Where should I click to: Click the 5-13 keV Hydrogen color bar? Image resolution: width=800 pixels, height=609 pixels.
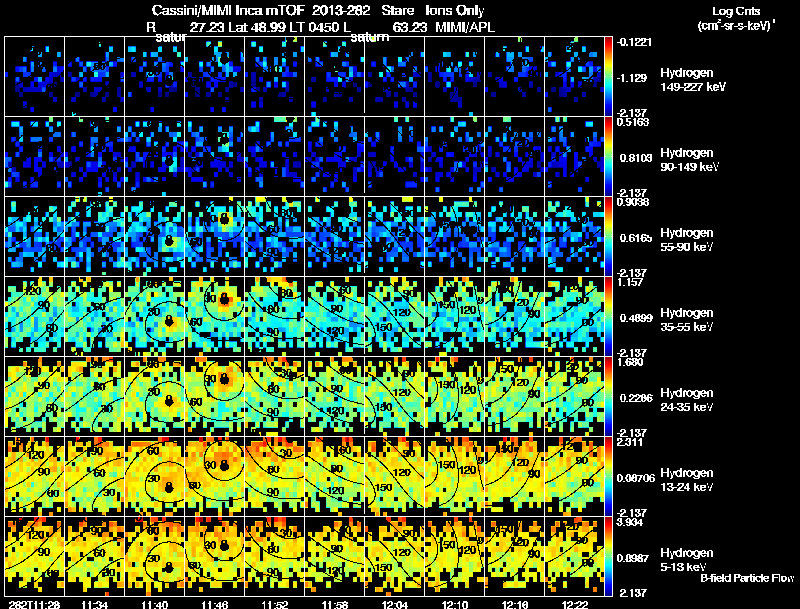click(x=611, y=556)
